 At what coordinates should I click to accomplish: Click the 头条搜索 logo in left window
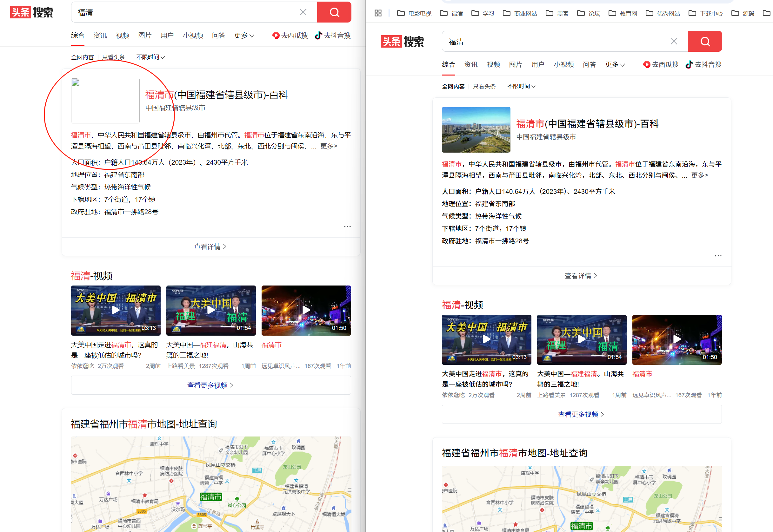tap(32, 12)
